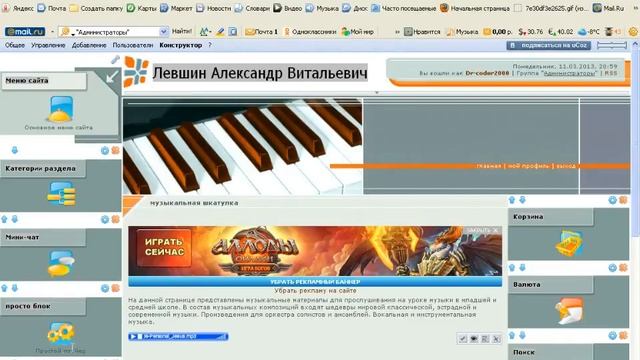This screenshot has height=360, width=640.
Task: Open gear settings directly below Мини-чат block
Action: click(x=105, y=289)
